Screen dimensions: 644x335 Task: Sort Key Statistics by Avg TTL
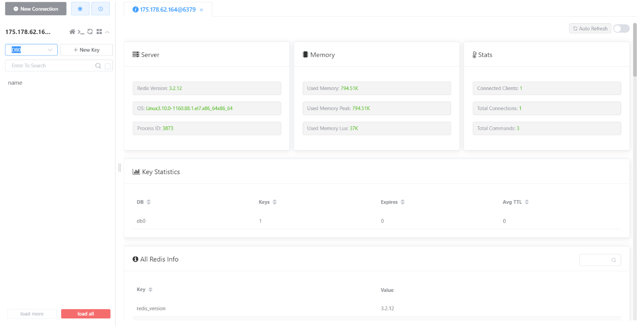[527, 202]
